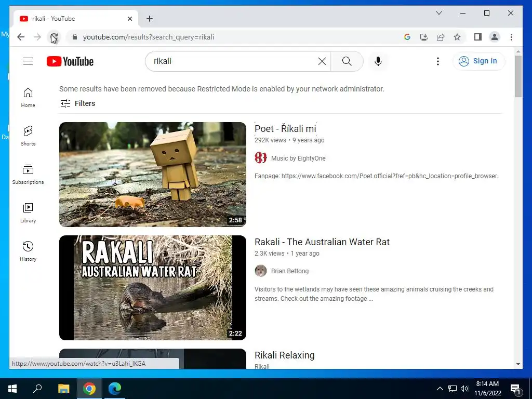The image size is (532, 399).
Task: Click scrollbar down arrow
Action: pyautogui.click(x=518, y=364)
